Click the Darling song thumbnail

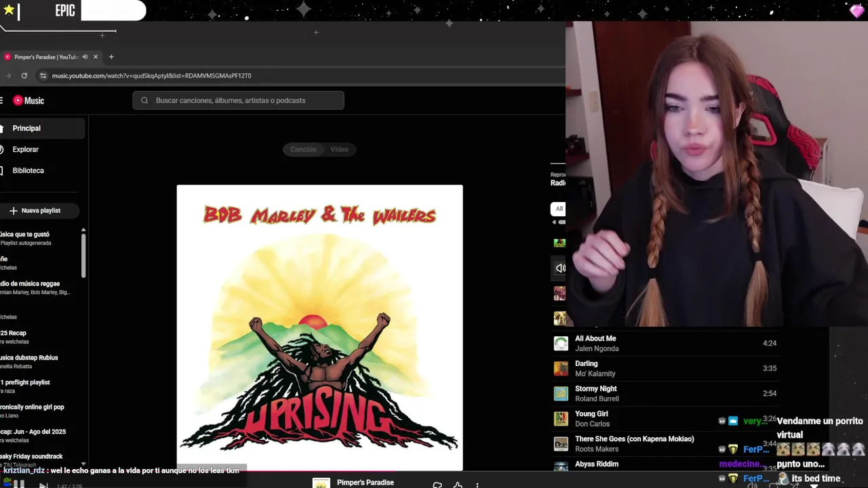(561, 369)
